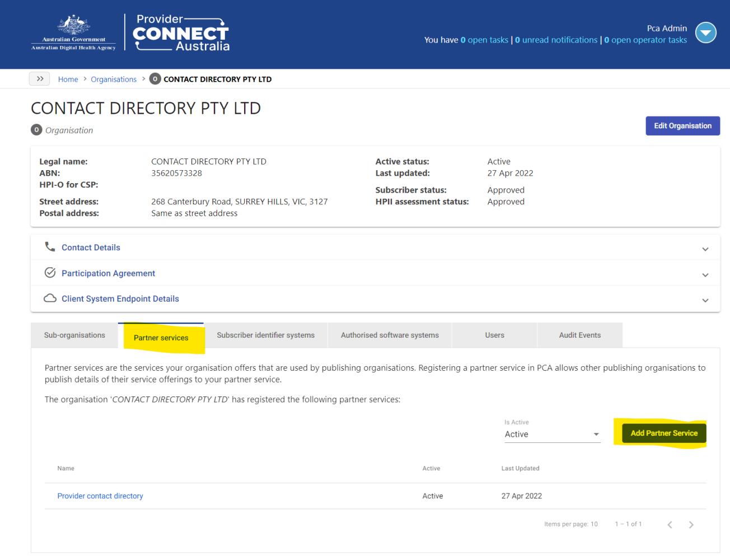This screenshot has width=730, height=560.
Task: Click the cloud icon for Client System Endpoint Details
Action: pyautogui.click(x=50, y=298)
